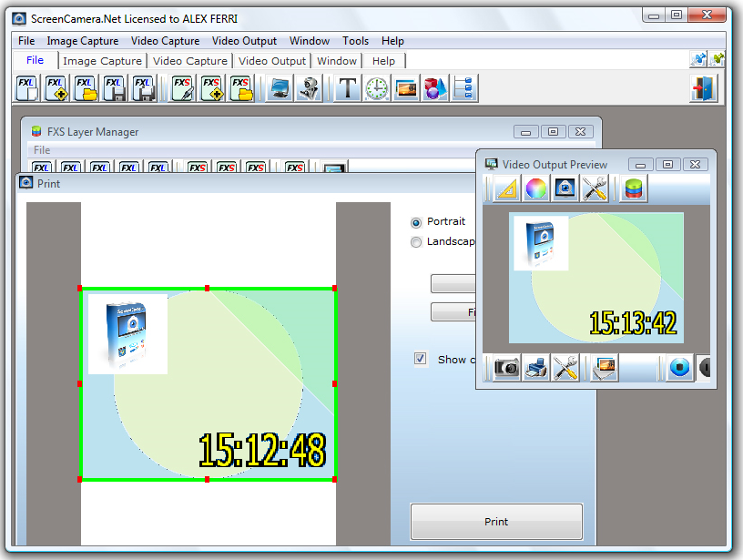Screen dimensions: 743x560
Task: Click the camera snapshot icon in preview
Action: tap(506, 368)
